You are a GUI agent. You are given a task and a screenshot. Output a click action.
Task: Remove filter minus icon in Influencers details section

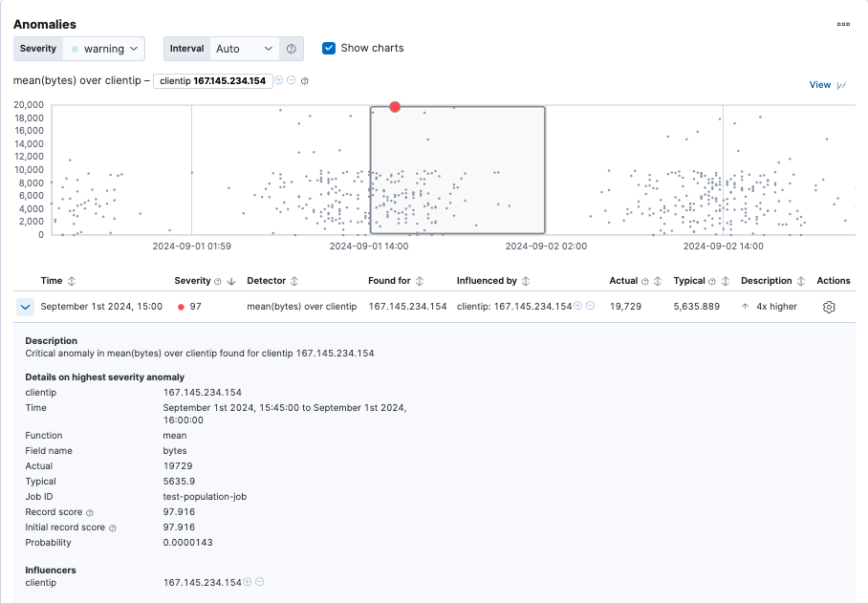260,582
